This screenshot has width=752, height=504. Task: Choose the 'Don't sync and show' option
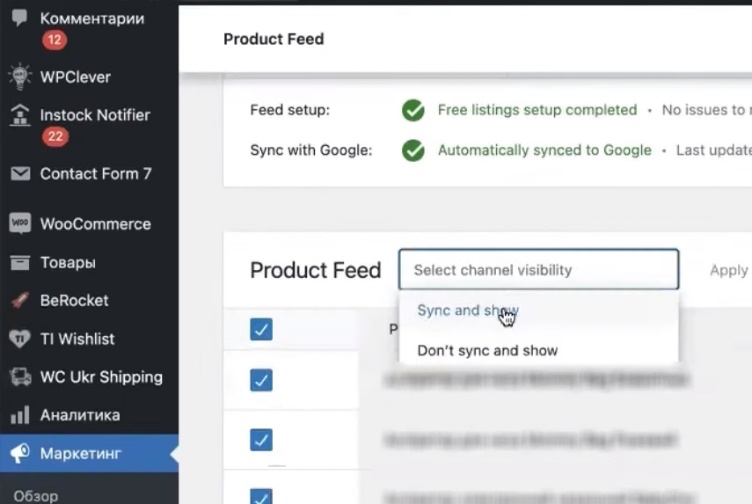pyautogui.click(x=487, y=351)
